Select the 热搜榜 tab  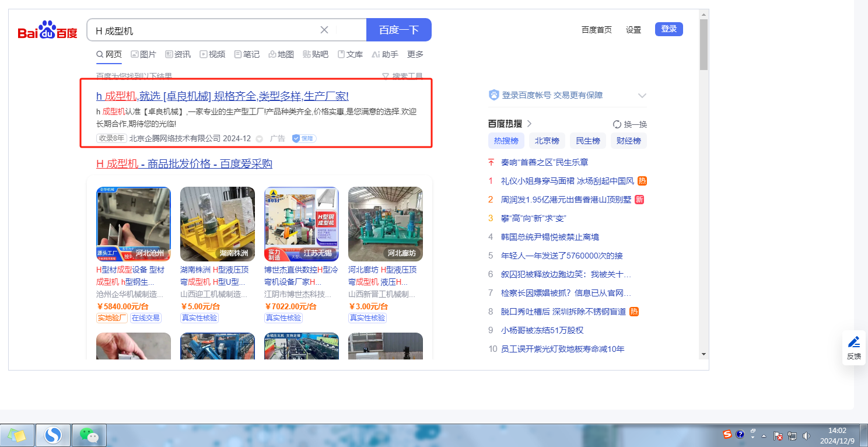tap(506, 141)
